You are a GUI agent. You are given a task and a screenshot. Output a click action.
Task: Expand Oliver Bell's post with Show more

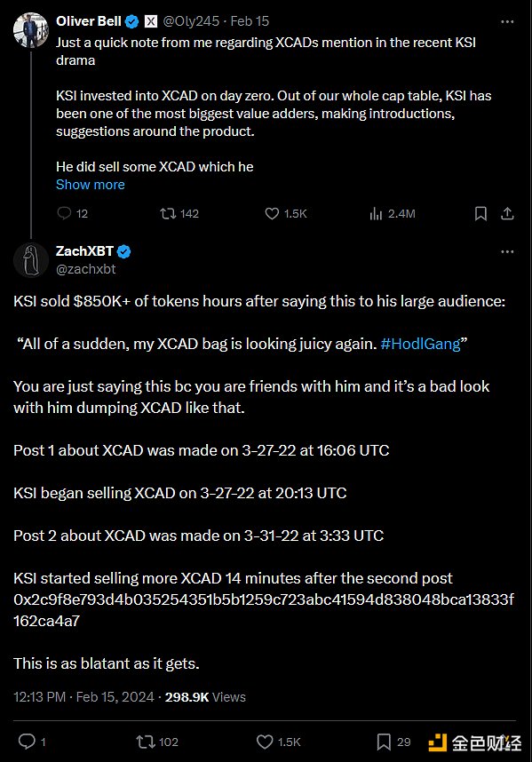[x=91, y=185]
